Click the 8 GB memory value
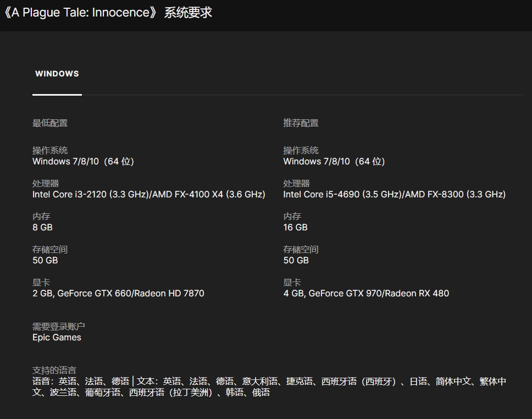The image size is (532, 419). (42, 227)
